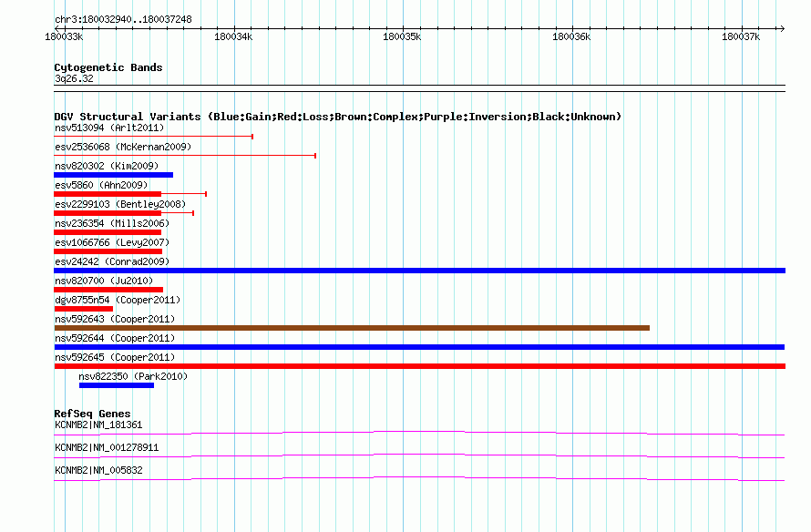Click the 180037k ruler label
Image resolution: width=811 pixels, height=532 pixels.
(x=741, y=36)
